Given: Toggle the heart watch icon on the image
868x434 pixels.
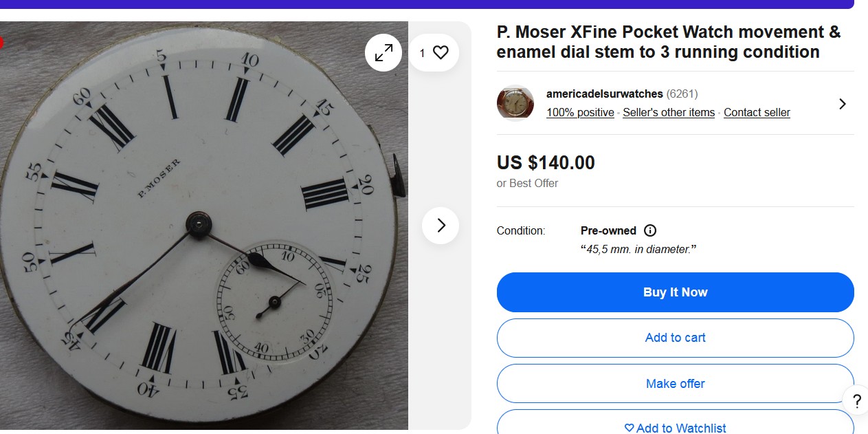Looking at the screenshot, I should 434,52.
